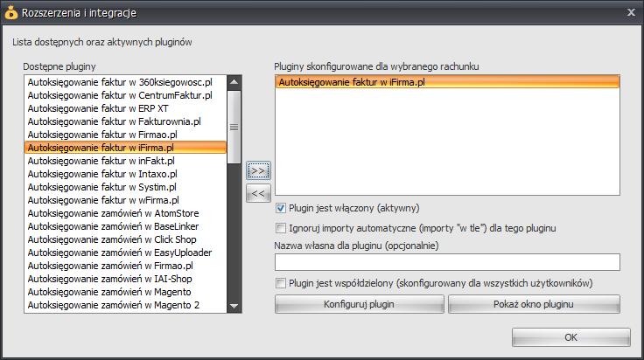Select 'Autoksięgowanie zamówień w BaseLinker'
644x360 pixels.
(125, 226)
